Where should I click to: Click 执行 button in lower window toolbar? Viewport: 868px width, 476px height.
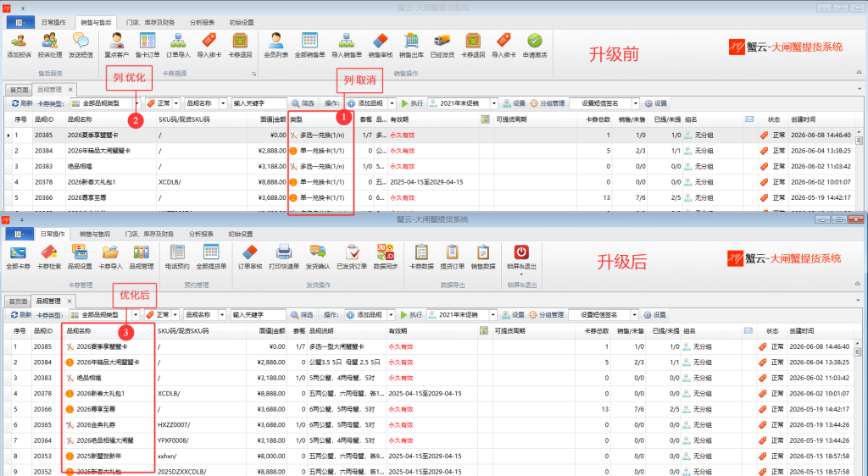point(411,315)
